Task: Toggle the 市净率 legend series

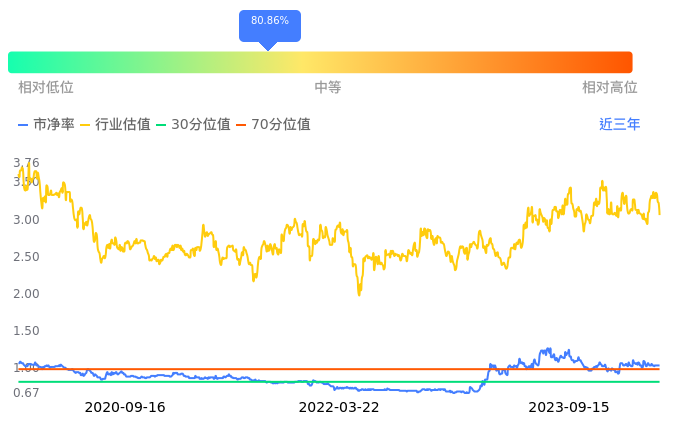Action: pyautogui.click(x=46, y=125)
